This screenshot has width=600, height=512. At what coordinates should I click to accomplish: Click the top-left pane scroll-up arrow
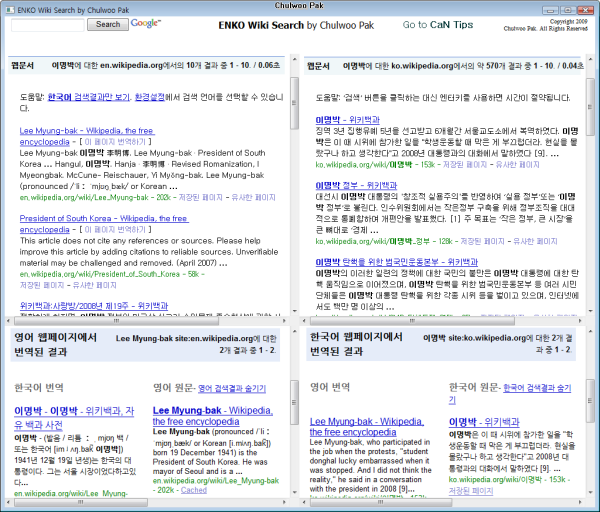[294, 59]
